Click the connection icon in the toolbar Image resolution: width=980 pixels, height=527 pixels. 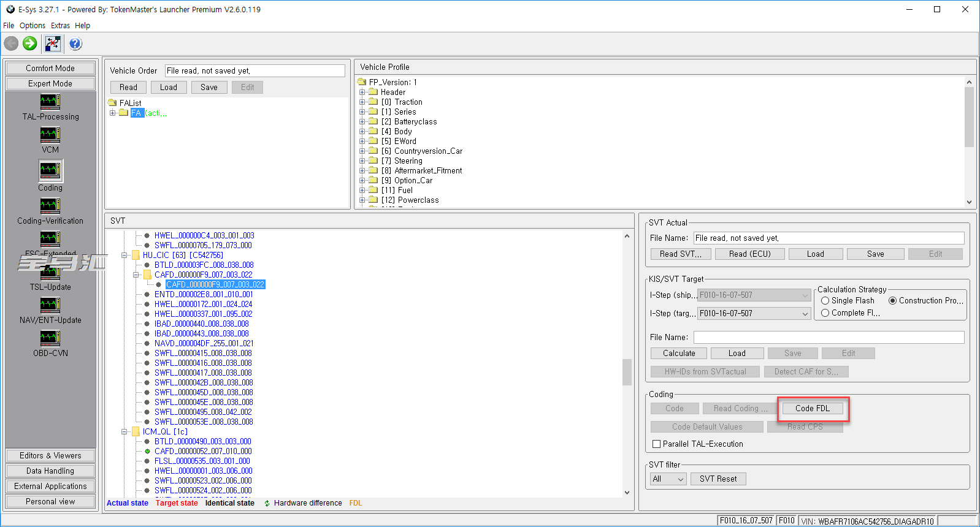(x=53, y=44)
